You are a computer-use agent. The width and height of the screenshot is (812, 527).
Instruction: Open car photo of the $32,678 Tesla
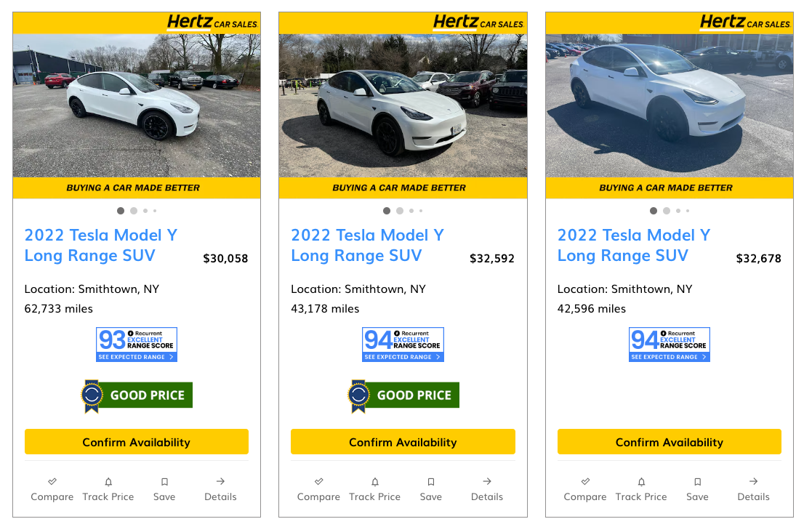tap(670, 105)
